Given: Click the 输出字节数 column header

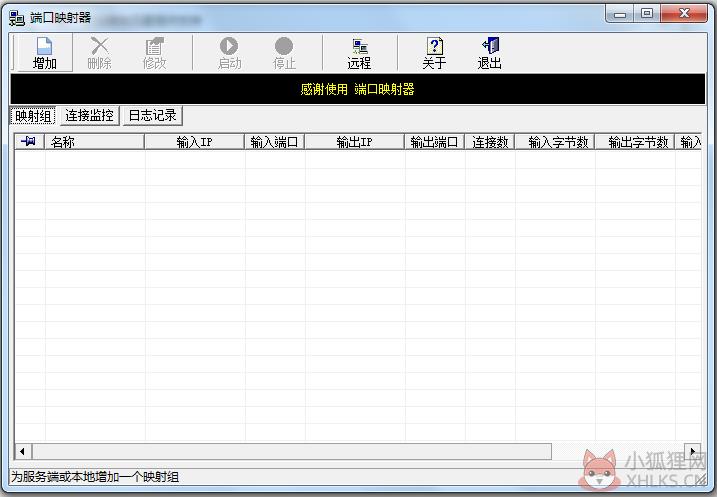Looking at the screenshot, I should point(635,142).
